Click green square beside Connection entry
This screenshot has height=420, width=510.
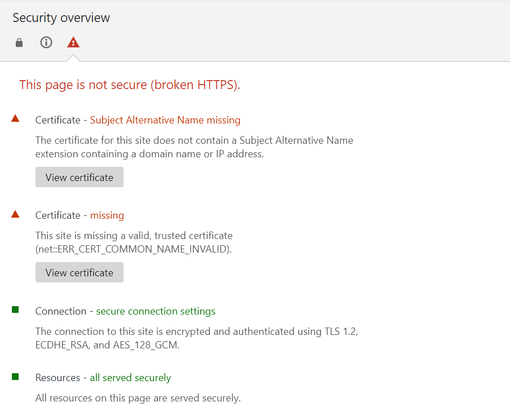[15, 310]
